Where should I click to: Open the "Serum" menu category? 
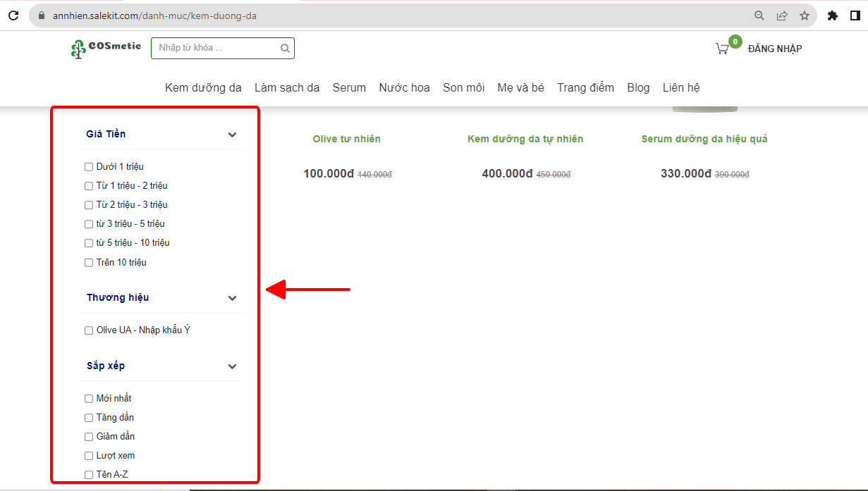point(349,88)
